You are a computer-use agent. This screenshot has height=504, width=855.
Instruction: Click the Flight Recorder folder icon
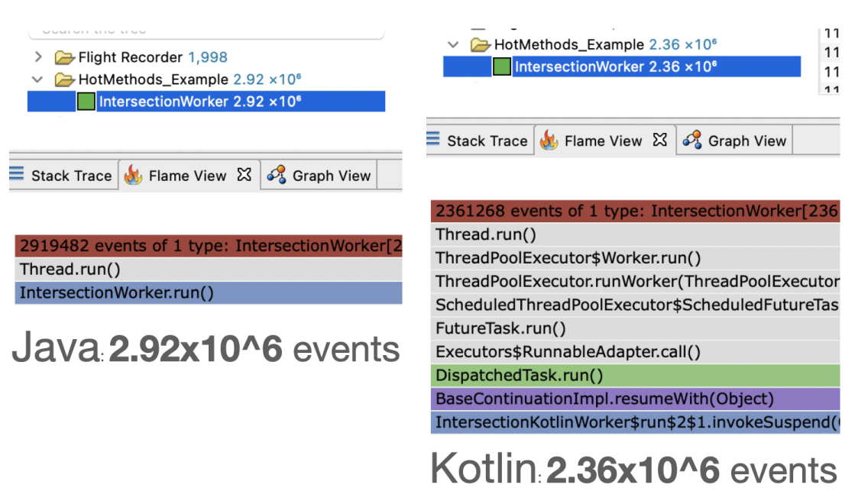(x=65, y=57)
